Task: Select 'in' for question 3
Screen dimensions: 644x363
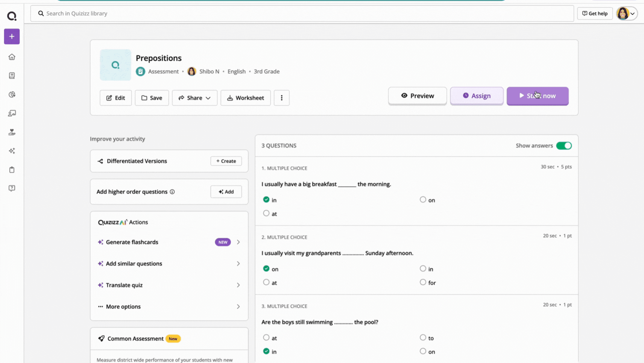Action: tap(266, 351)
